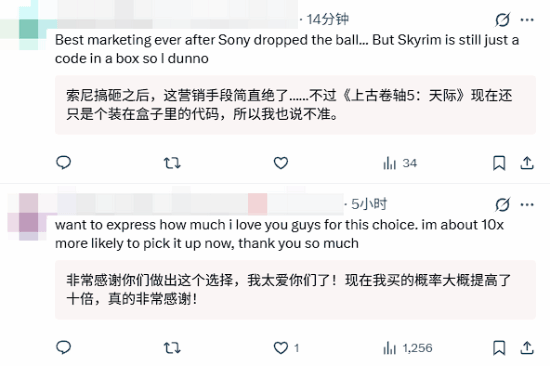Viewport: 550px width, 366px height.
Task: Bookmark the tweet about Skyrim
Action: [499, 163]
